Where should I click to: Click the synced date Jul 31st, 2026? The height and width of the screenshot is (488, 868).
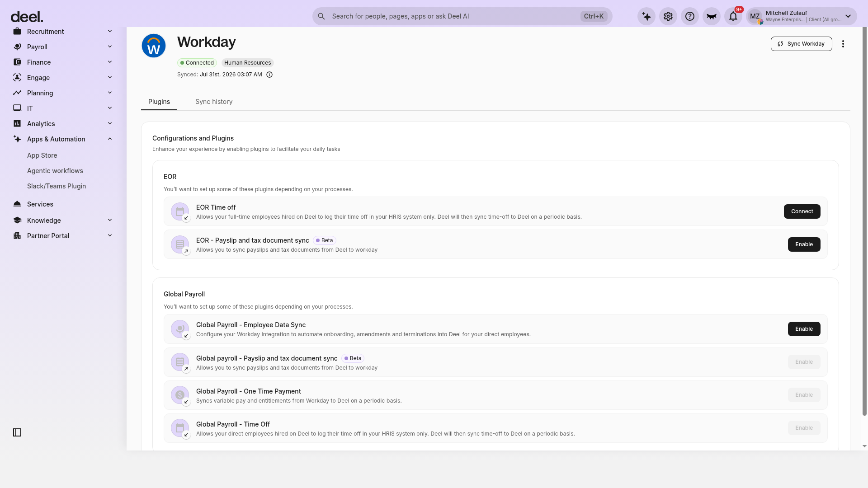click(x=231, y=75)
